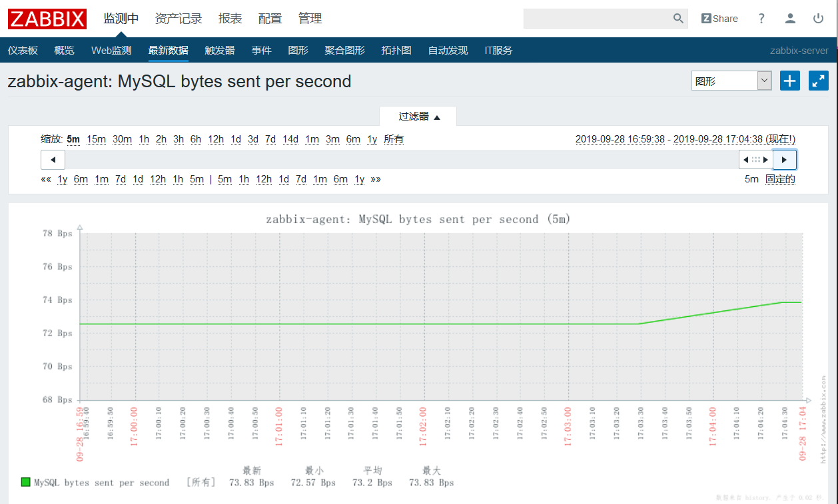Set zoom to 30m
838x504 pixels.
[x=122, y=139]
